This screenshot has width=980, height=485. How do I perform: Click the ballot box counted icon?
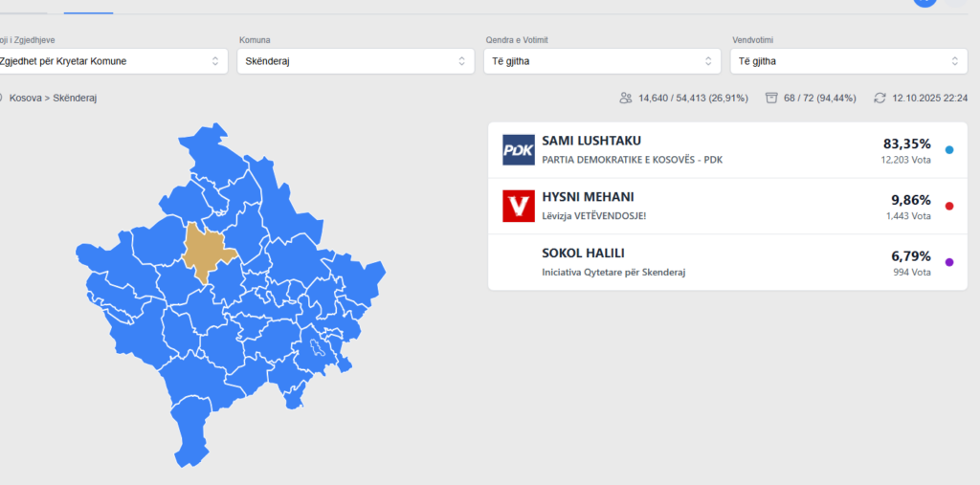(770, 98)
